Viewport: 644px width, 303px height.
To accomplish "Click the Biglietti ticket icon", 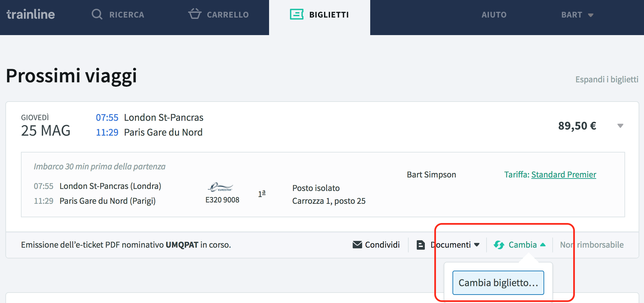I will click(297, 14).
